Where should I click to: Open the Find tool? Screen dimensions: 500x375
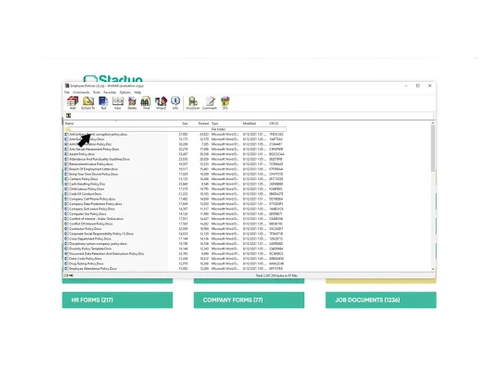pos(146,103)
